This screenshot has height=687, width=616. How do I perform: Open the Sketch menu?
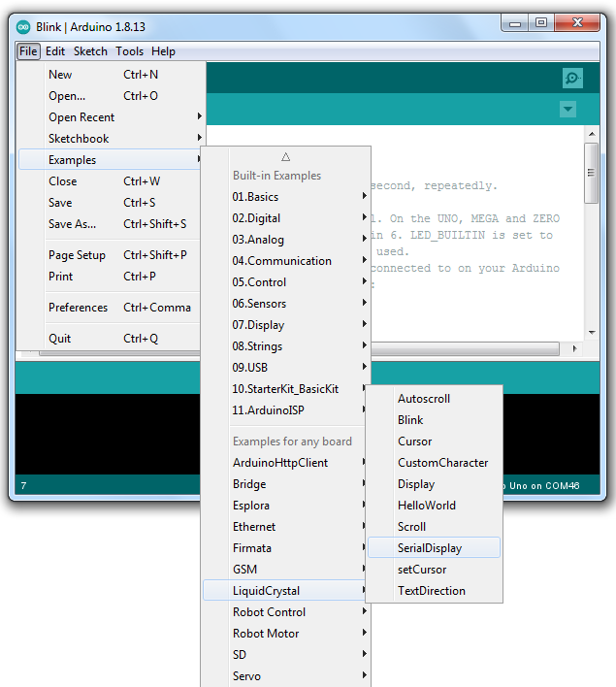(x=90, y=51)
